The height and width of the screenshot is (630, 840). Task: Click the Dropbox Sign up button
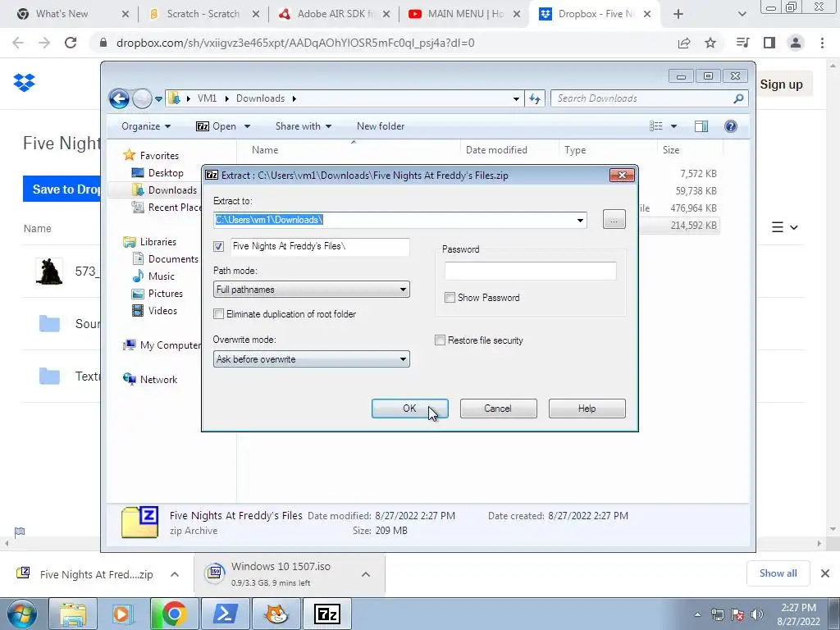[x=781, y=84]
